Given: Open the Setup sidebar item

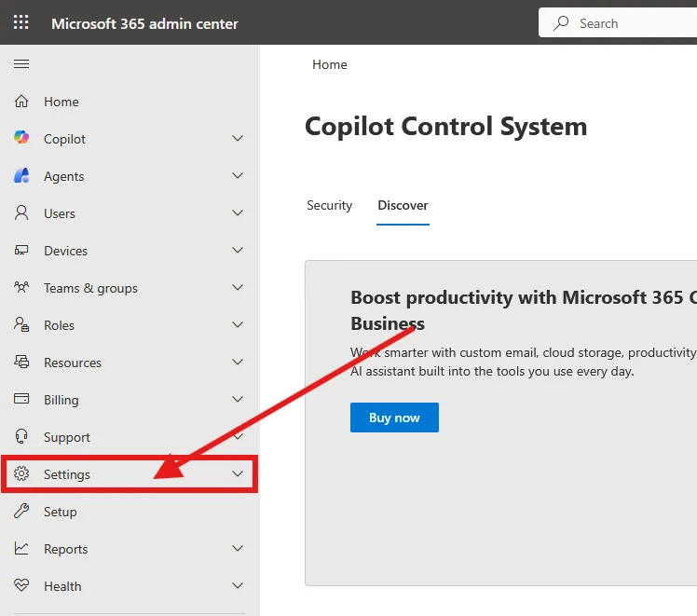Looking at the screenshot, I should (x=61, y=512).
